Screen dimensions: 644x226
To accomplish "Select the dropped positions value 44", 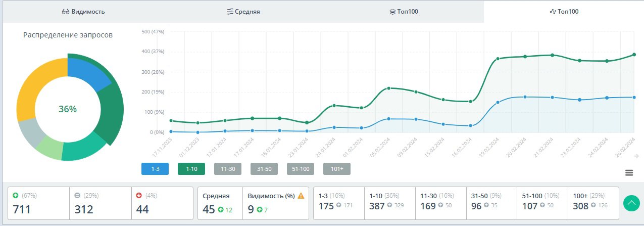I will 142,209.
